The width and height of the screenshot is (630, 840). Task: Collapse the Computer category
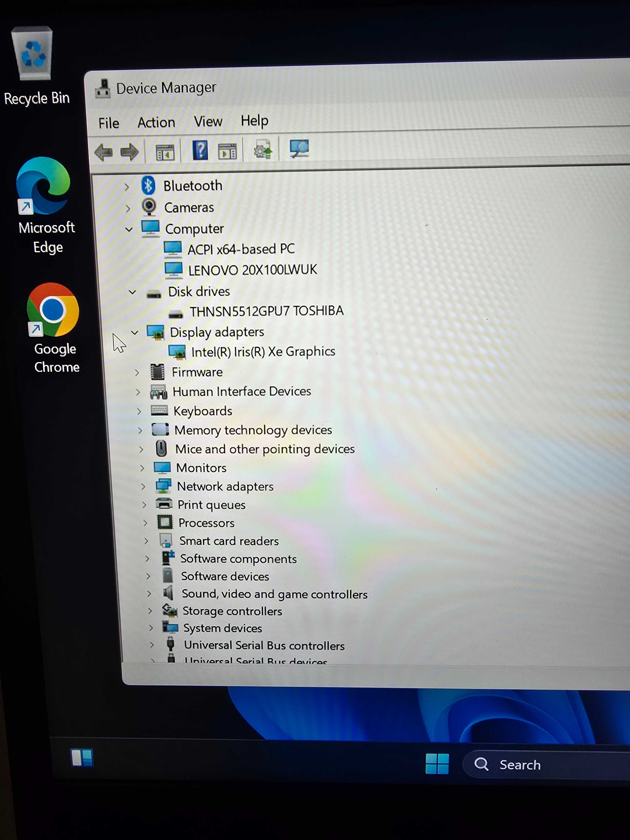(x=129, y=229)
